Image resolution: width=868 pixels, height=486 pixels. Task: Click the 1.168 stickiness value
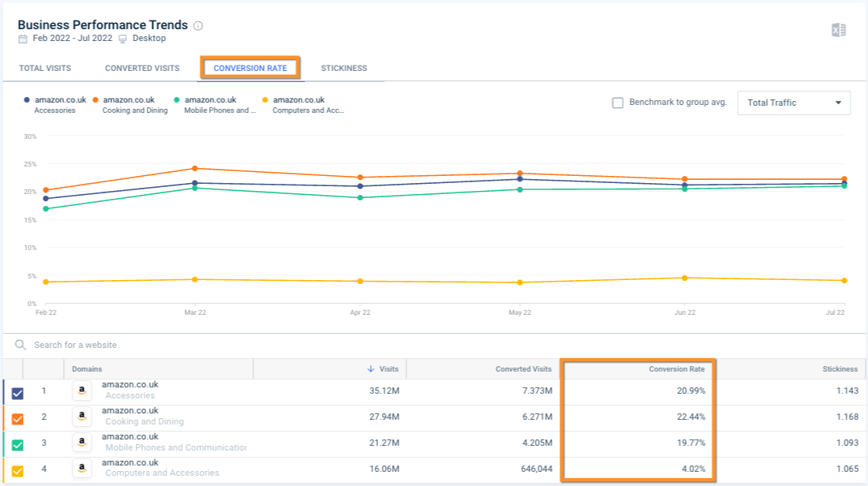[847, 417]
